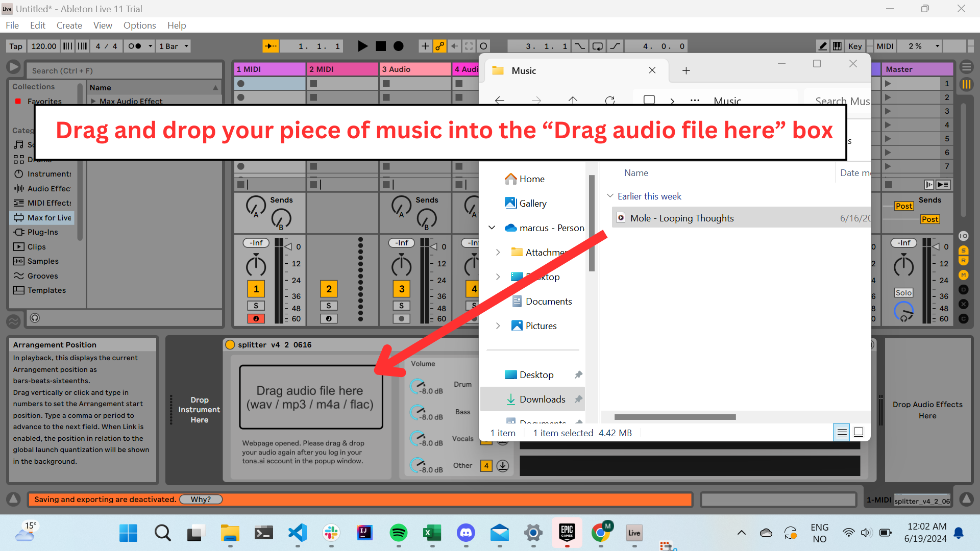Click the Explorer back arrow
The height and width of the screenshot is (551, 980).
click(x=500, y=101)
